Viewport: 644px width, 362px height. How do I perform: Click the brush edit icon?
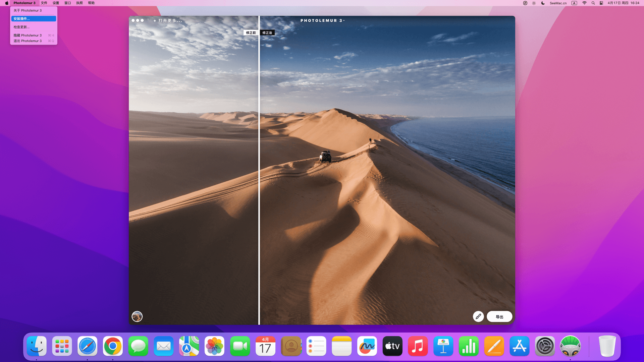coord(478,316)
